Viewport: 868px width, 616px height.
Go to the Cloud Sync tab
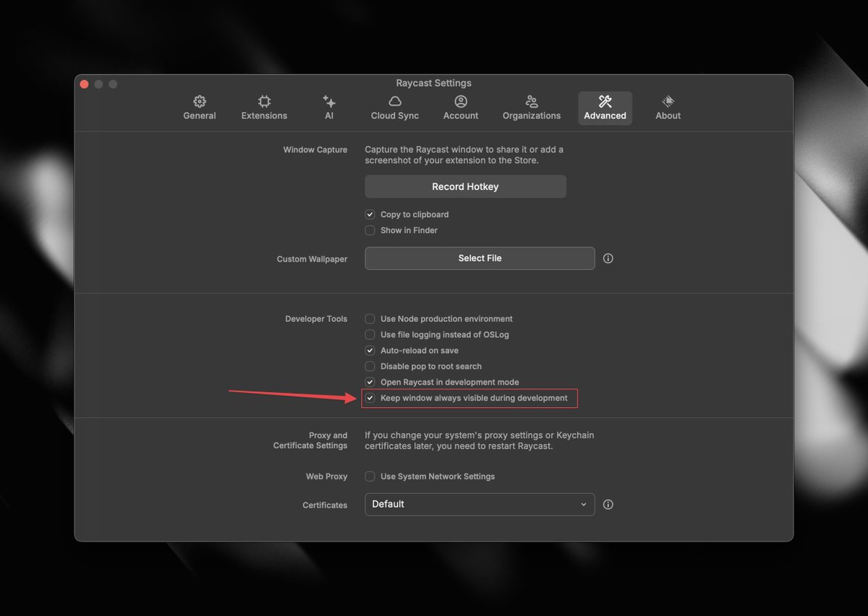point(395,108)
